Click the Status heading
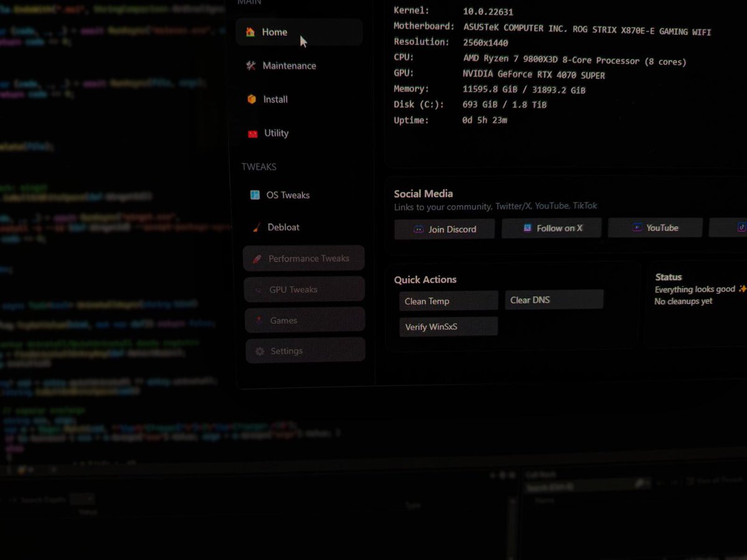747x560 pixels. tap(669, 277)
